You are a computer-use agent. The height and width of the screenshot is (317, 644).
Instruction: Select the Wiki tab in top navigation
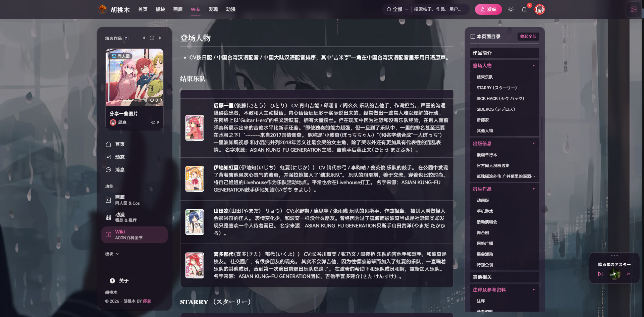[x=196, y=9]
